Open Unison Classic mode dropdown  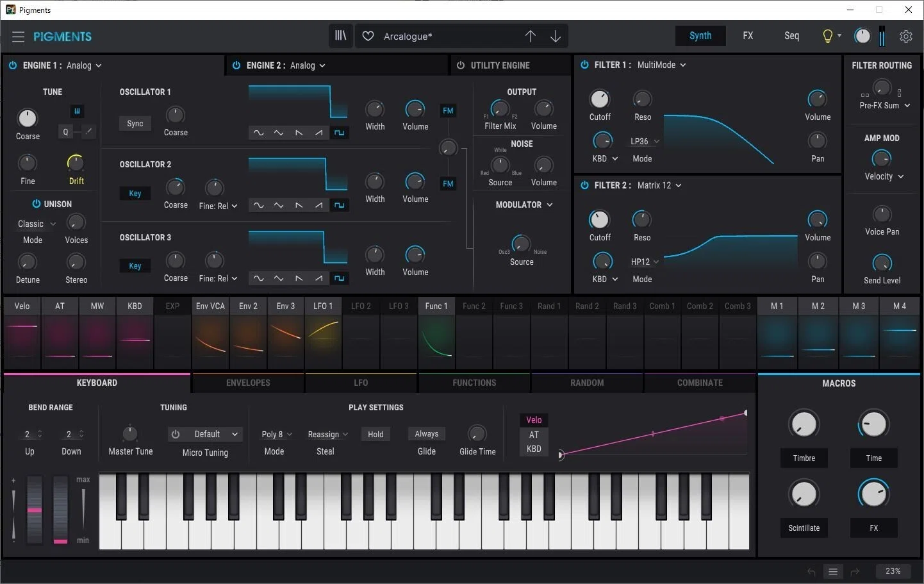point(37,224)
